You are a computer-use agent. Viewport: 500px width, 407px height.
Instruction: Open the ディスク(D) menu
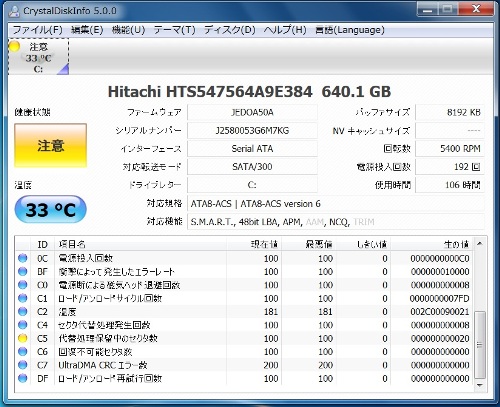[x=230, y=30]
